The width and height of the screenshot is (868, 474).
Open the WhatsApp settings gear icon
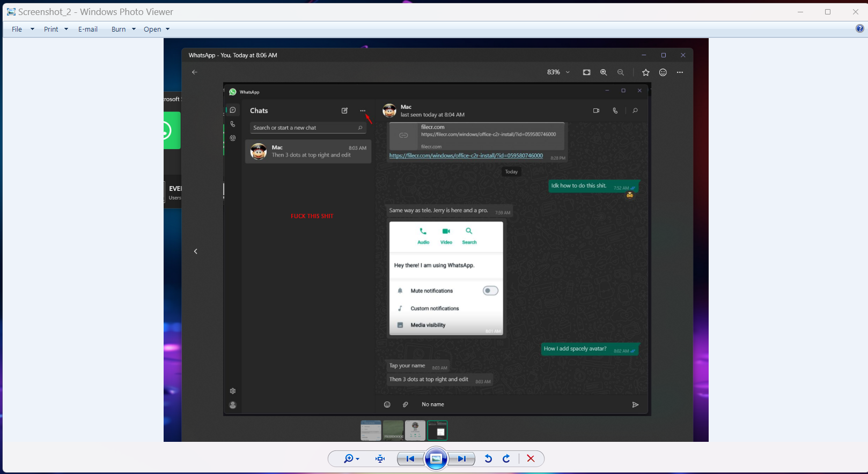tap(233, 391)
